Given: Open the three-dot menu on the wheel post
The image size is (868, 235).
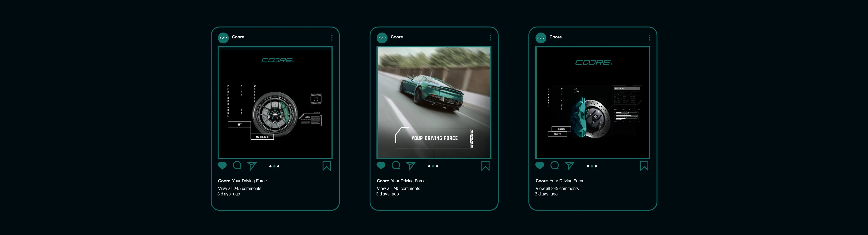Looking at the screenshot, I should tap(332, 38).
